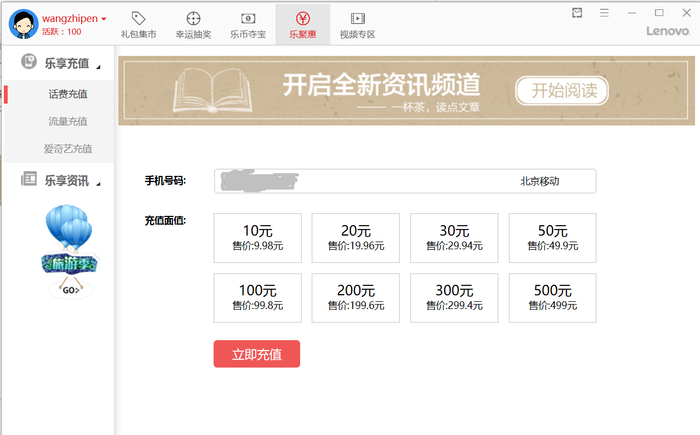Open 爱奇艺充值 in the sidebar
This screenshot has height=435, width=700.
pos(68,149)
